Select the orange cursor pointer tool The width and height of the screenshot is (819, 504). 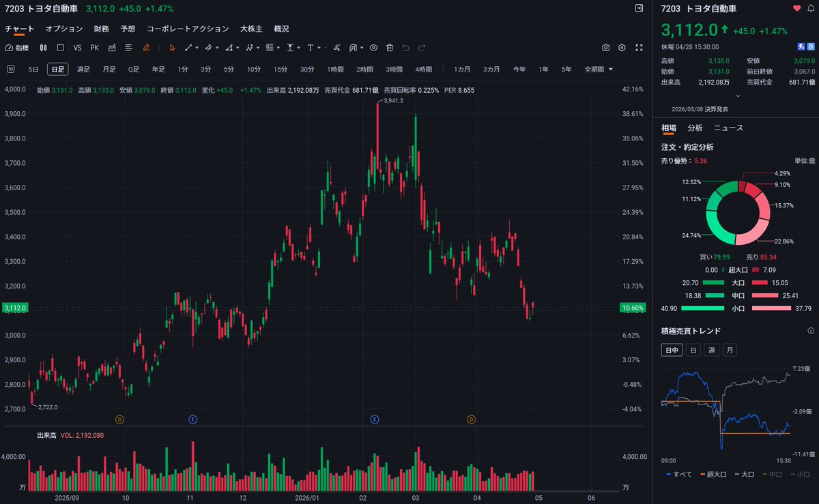[x=172, y=48]
